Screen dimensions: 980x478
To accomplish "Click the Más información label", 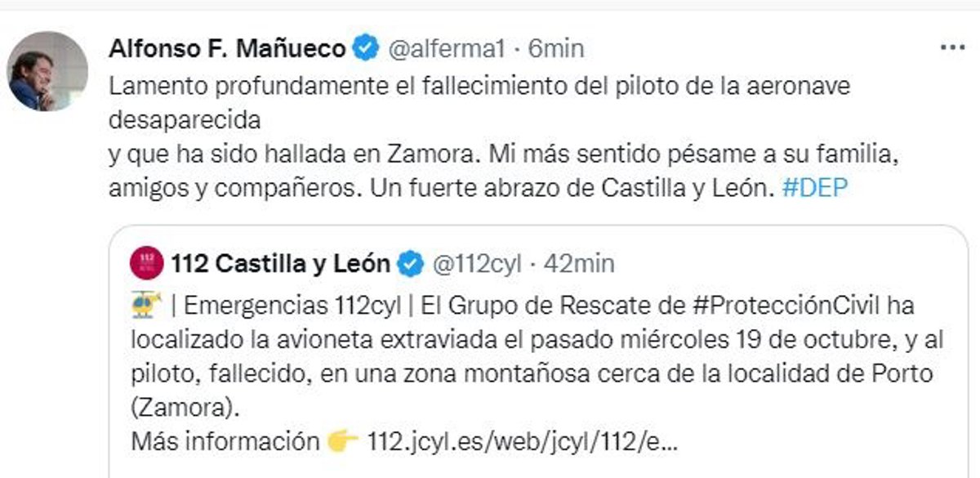I will (225, 442).
